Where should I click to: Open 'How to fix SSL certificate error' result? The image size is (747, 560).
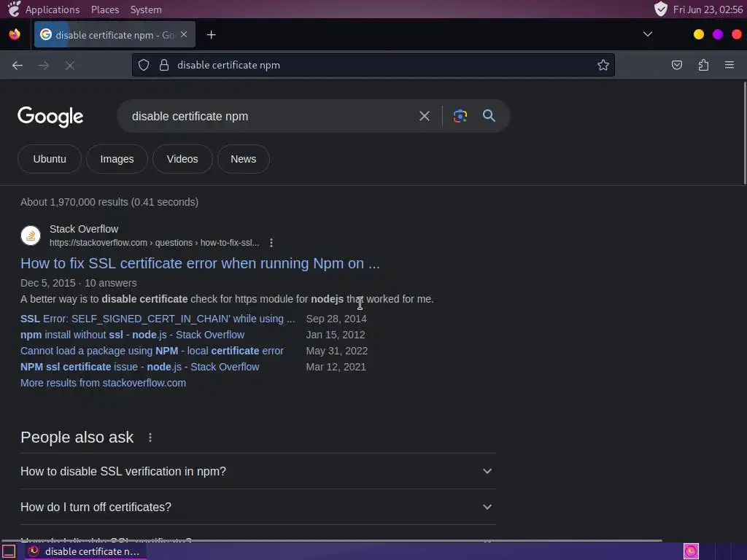pos(200,263)
